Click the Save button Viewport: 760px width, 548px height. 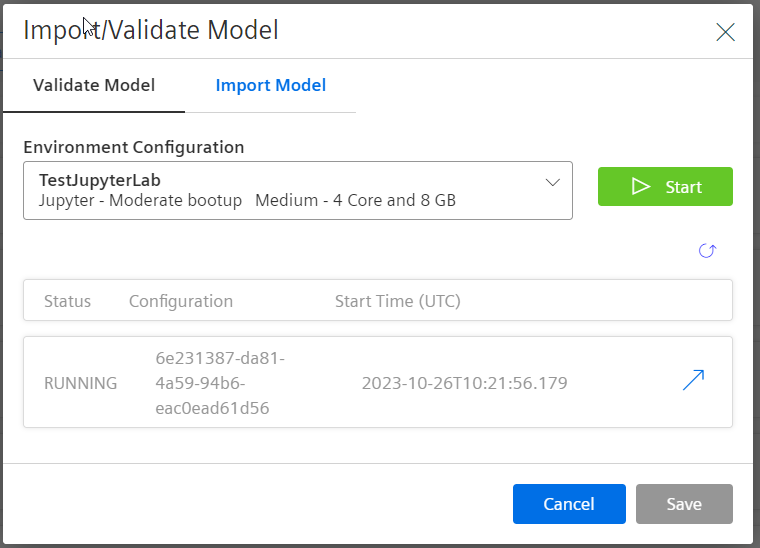(684, 504)
